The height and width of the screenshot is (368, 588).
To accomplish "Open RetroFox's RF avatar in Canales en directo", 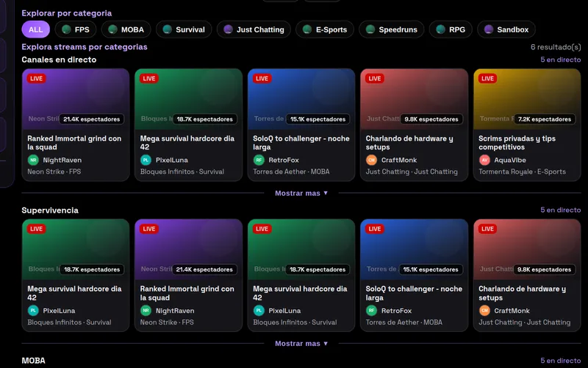I will [x=259, y=160].
